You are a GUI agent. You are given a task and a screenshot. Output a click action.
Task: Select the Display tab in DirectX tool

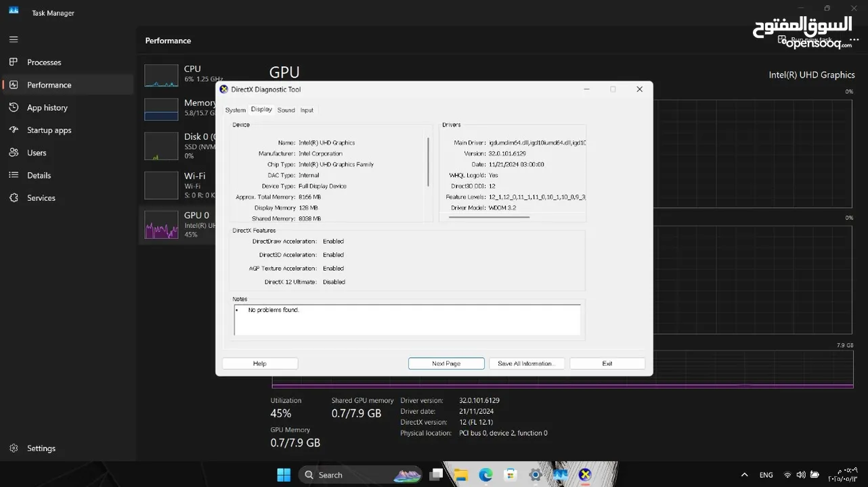click(261, 110)
